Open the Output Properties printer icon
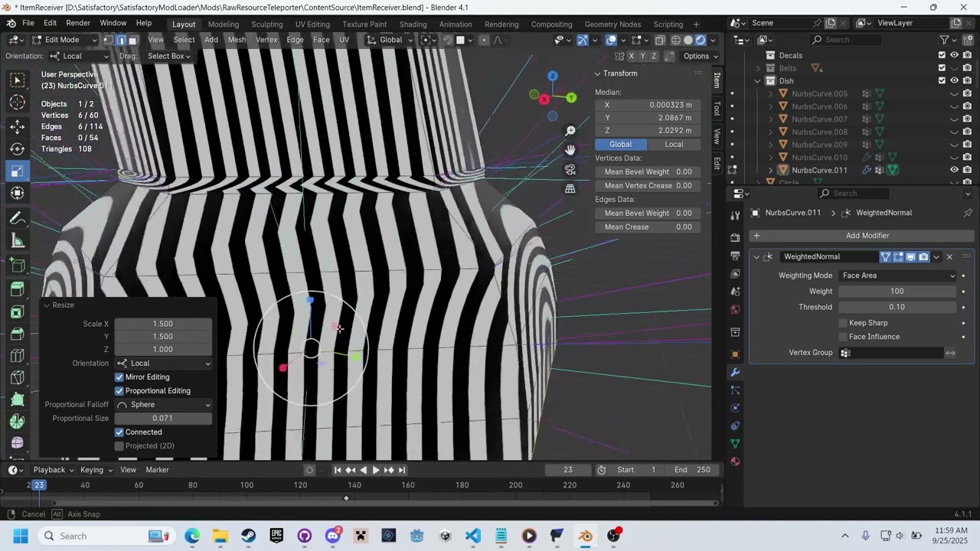This screenshot has width=980, height=551. 735,256
